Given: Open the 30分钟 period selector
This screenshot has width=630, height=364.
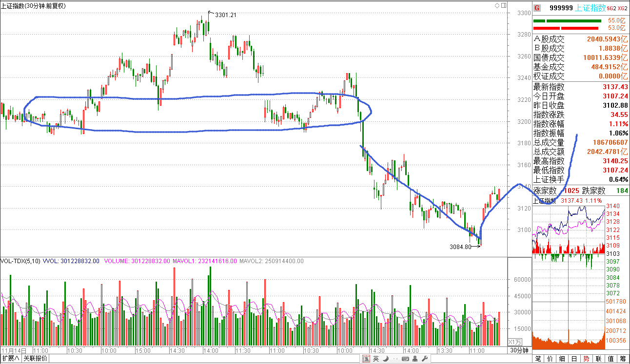Looking at the screenshot, I should (519, 350).
